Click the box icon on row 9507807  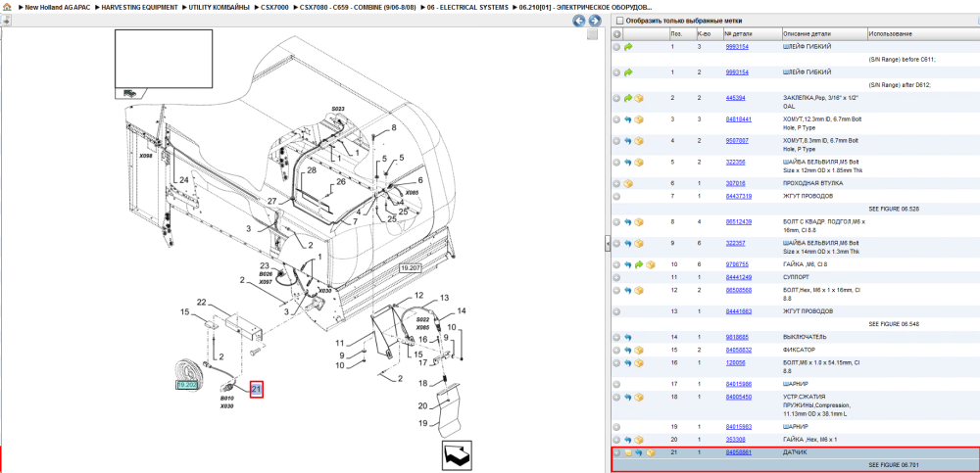(x=639, y=141)
